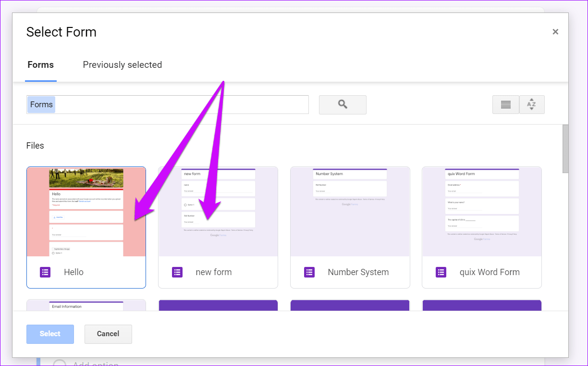588x366 pixels.
Task: Open the A-Z sort options
Action: coord(531,104)
